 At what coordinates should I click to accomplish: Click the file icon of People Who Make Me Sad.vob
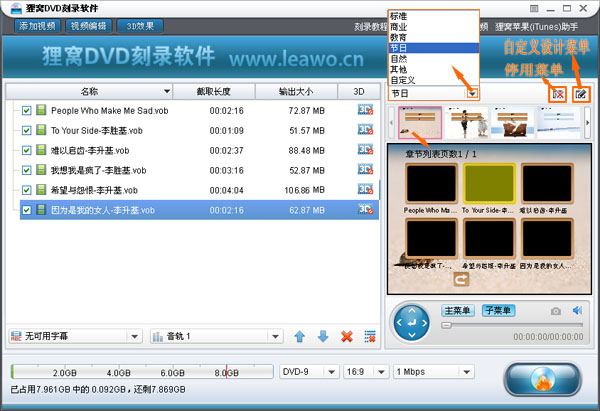tap(41, 110)
